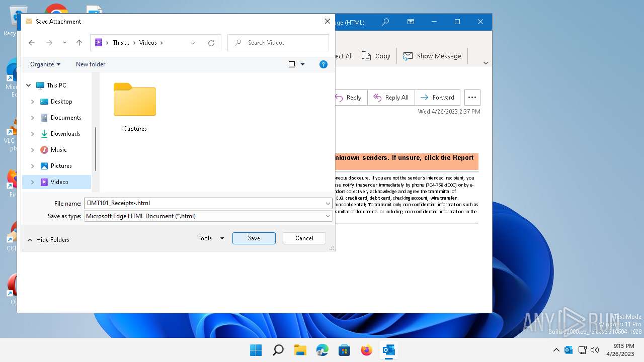Select Videos folder in navigation pane
Image resolution: width=644 pixels, height=362 pixels.
coord(59,182)
